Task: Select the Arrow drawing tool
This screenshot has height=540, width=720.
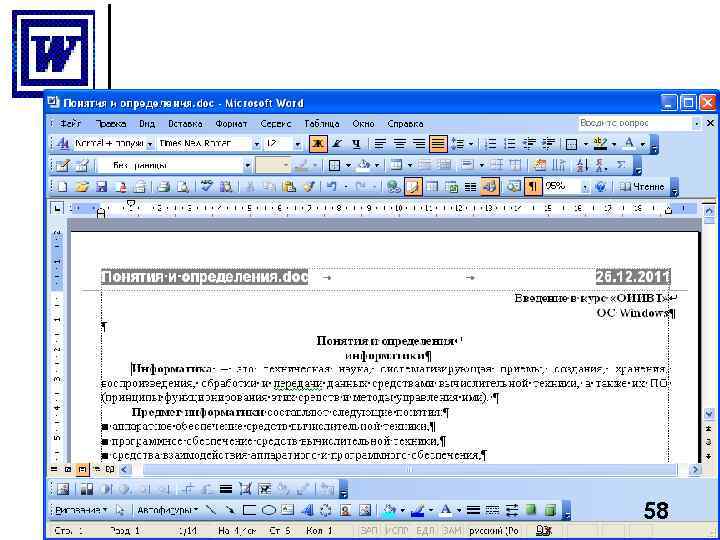Action: click(229, 510)
